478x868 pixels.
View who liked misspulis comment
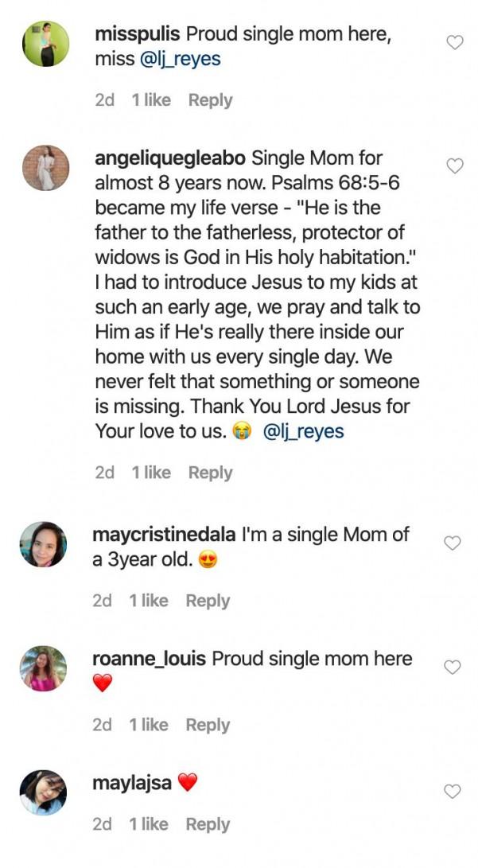[150, 100]
